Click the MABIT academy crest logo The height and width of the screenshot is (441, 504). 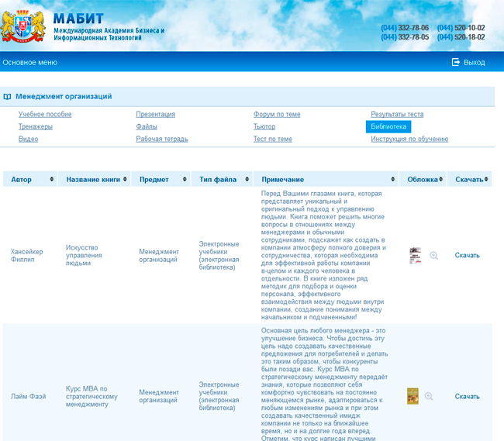(x=24, y=26)
